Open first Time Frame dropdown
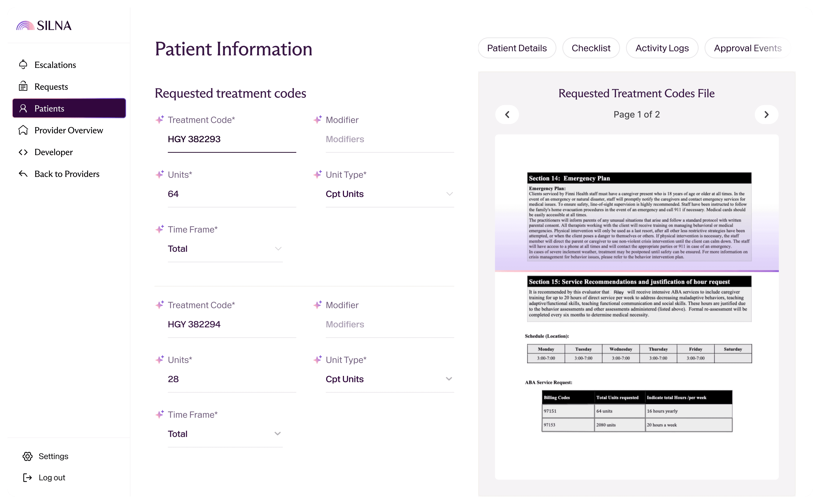 (278, 249)
